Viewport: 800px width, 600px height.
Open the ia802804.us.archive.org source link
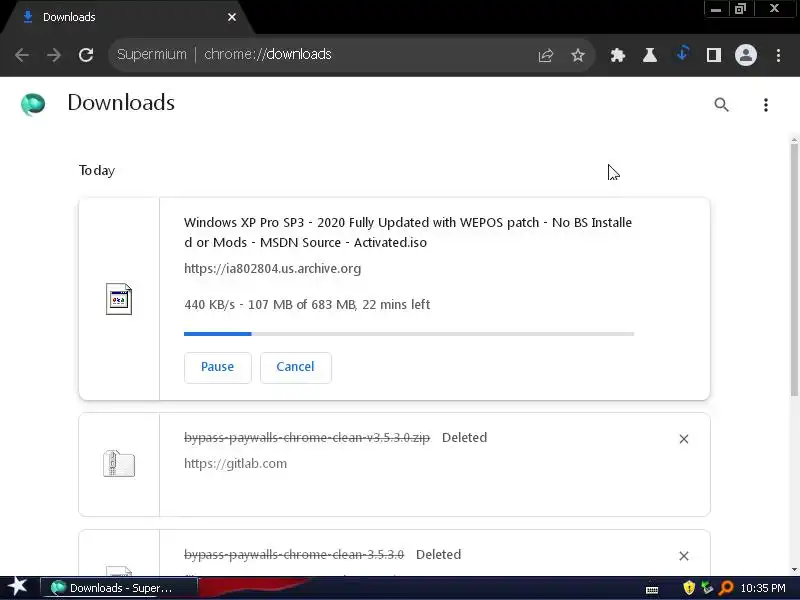[x=272, y=268]
